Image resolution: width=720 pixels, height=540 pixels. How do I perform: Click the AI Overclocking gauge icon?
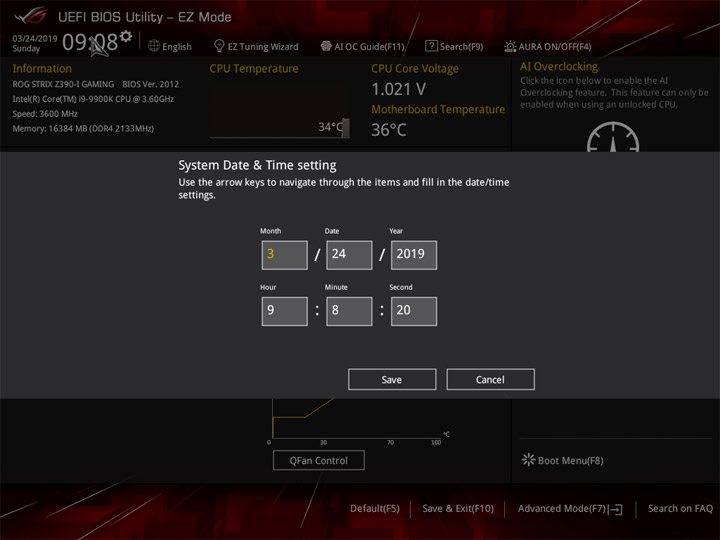coord(613,137)
